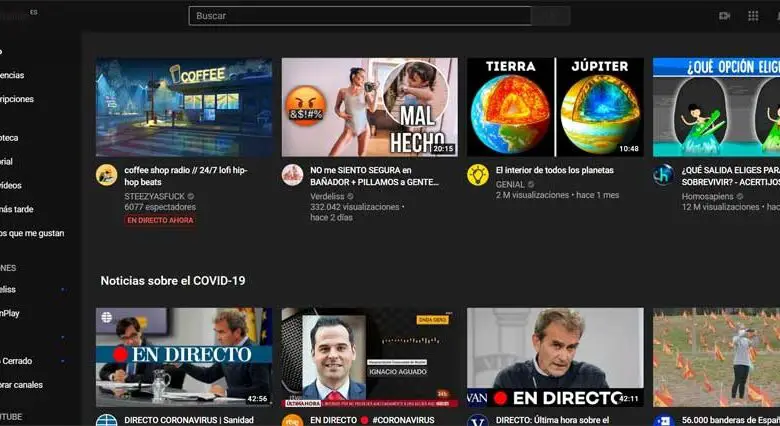This screenshot has height=426, width=780.
Task: Click globe avatar beside DIRECTO CORONAVIRUS Sanidad
Action: pyautogui.click(x=106, y=421)
